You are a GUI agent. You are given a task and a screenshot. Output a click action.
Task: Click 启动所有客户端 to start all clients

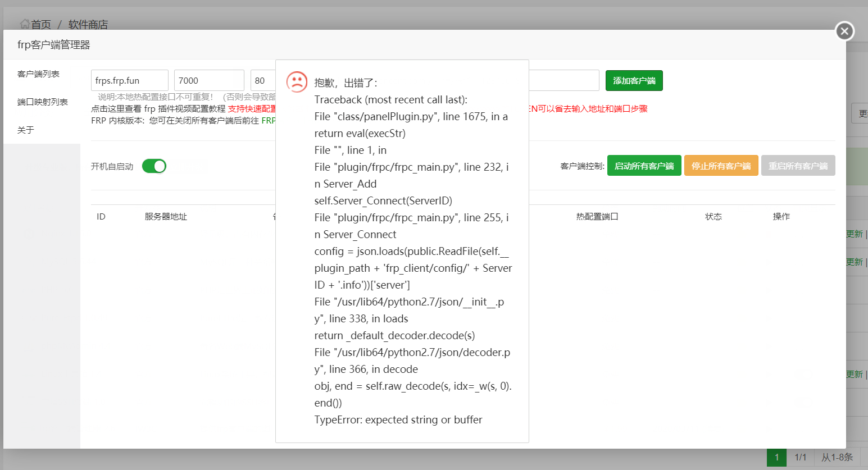[644, 165]
